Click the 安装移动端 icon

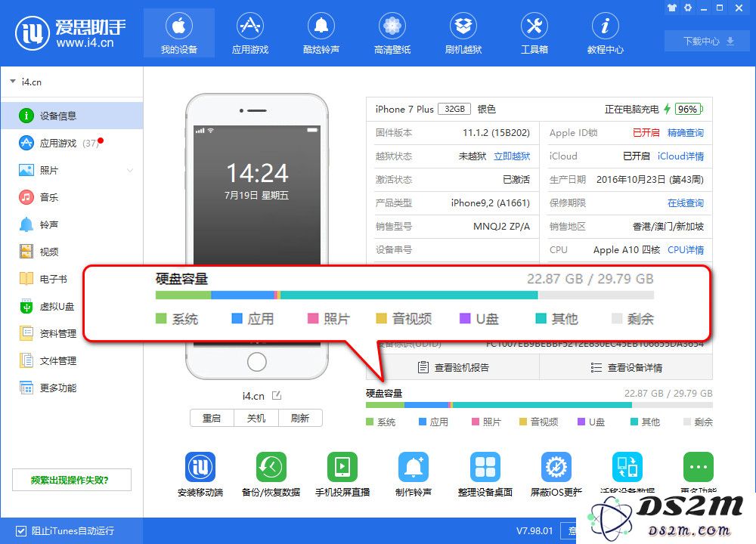point(200,467)
